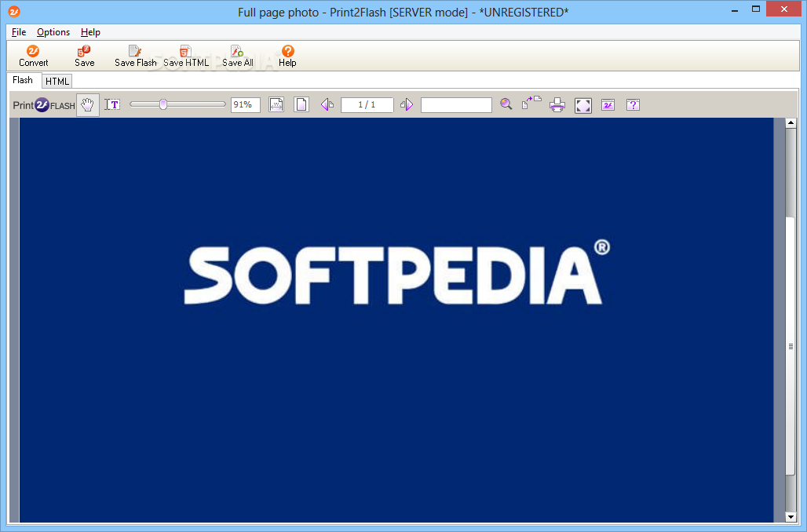Image resolution: width=807 pixels, height=532 pixels.
Task: Click the Softpedia image page
Action: [x=396, y=320]
